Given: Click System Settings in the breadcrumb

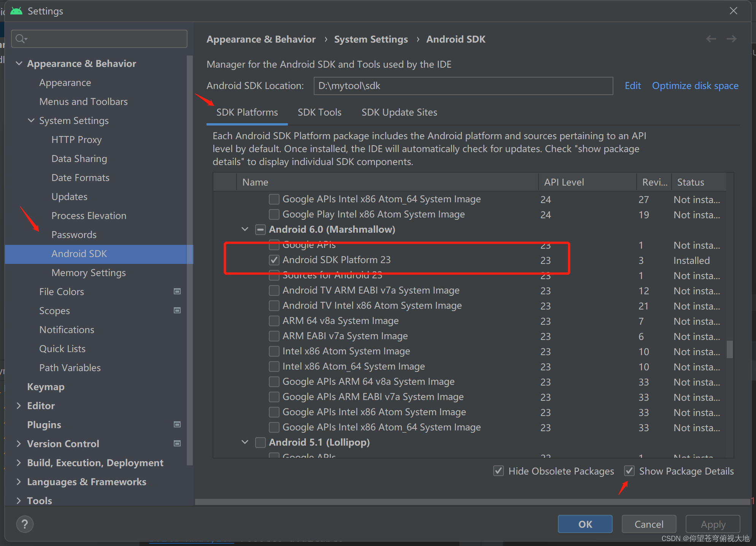Looking at the screenshot, I should coord(371,39).
